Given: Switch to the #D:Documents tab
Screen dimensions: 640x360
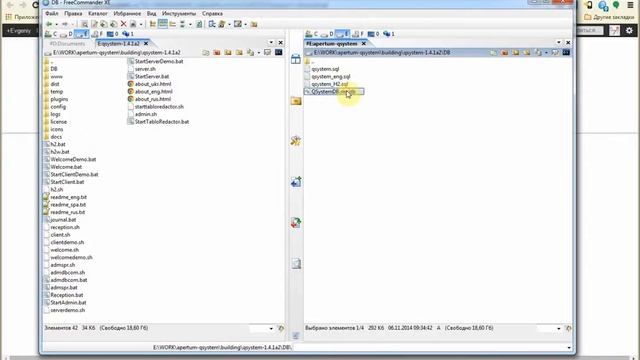Looking at the screenshot, I should [x=67, y=43].
